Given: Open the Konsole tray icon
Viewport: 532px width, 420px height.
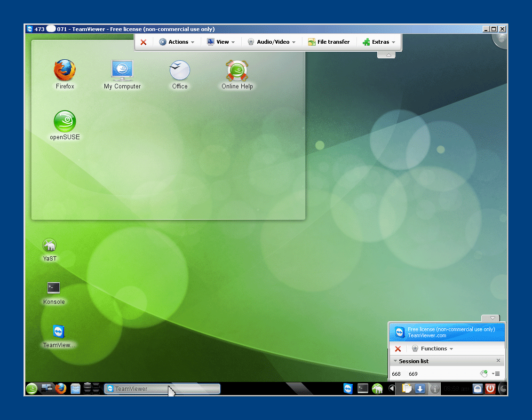Looking at the screenshot, I should pyautogui.click(x=363, y=388).
